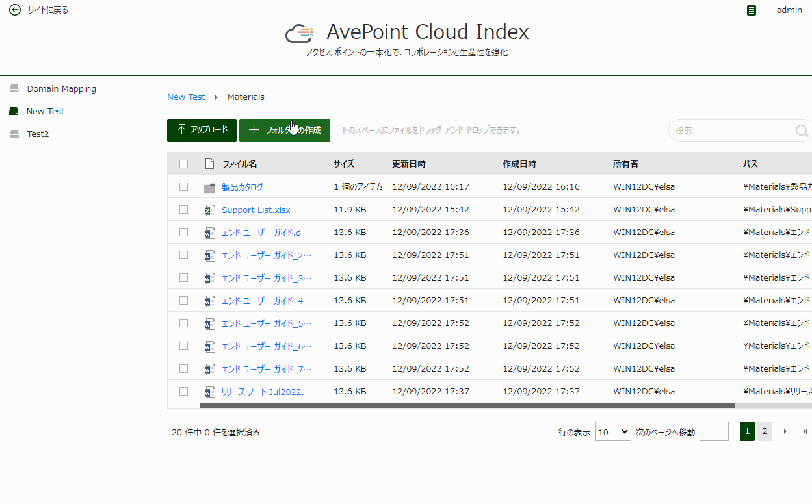
Task: Click the 11.9 KB size cell
Action: click(x=350, y=209)
